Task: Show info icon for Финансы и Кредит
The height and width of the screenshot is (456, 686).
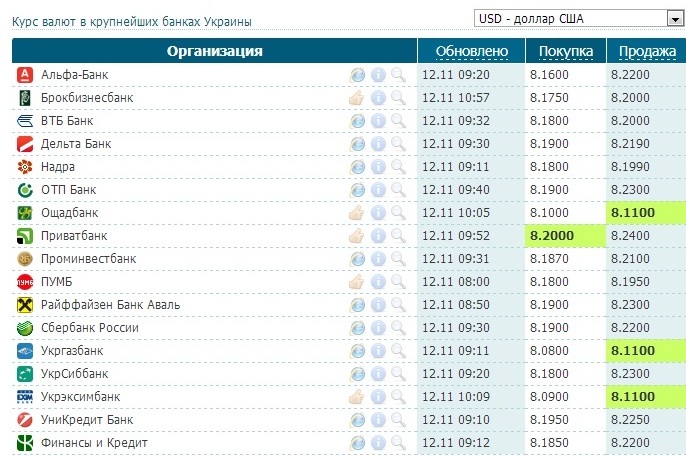Action: pyautogui.click(x=378, y=442)
